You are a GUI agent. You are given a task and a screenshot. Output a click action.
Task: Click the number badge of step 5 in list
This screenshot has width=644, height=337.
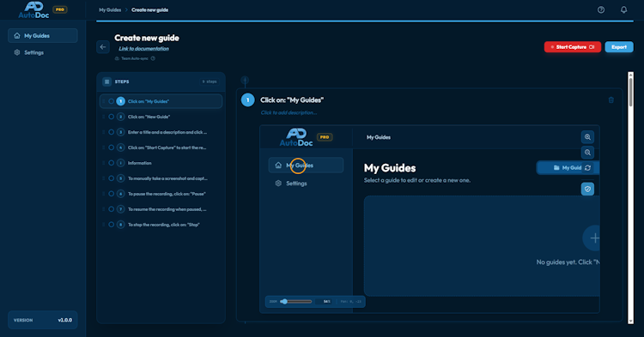120,178
